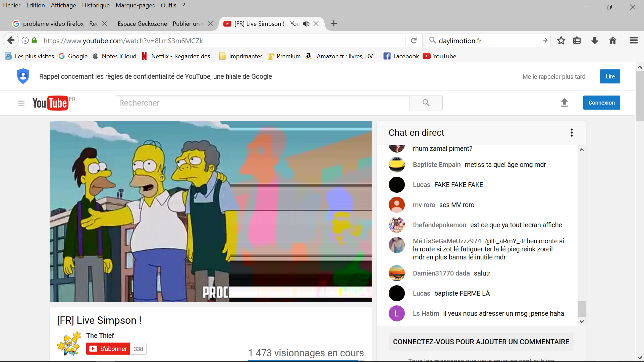This screenshot has height=362, width=644.
Task: Open the Outils menu
Action: (x=168, y=5)
